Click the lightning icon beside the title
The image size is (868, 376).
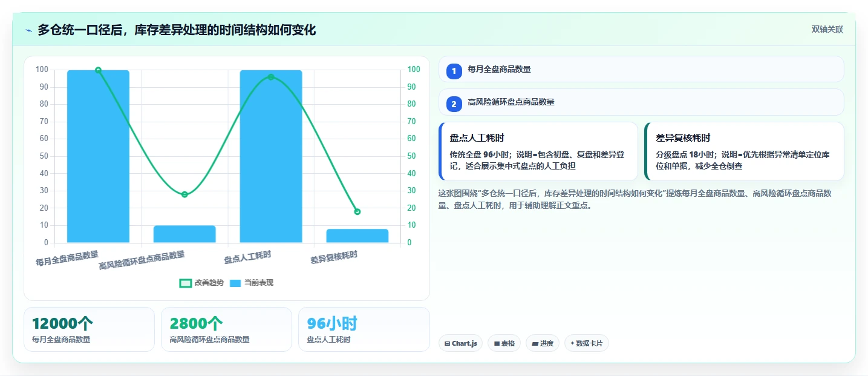coord(29,30)
